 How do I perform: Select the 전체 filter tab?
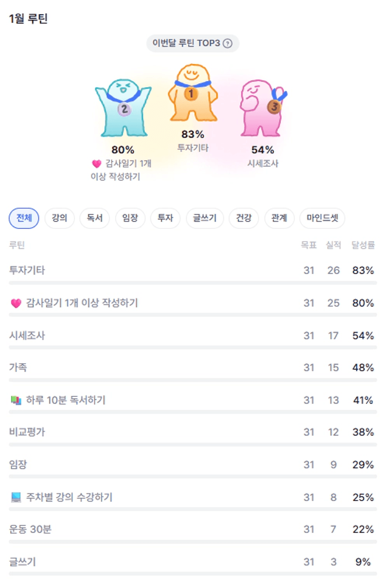24,218
